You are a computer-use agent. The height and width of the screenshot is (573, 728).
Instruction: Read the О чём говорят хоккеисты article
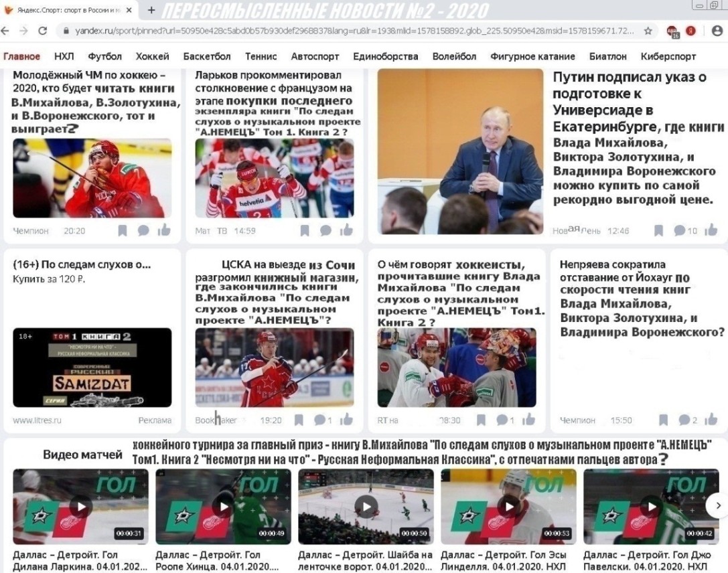tap(461, 293)
